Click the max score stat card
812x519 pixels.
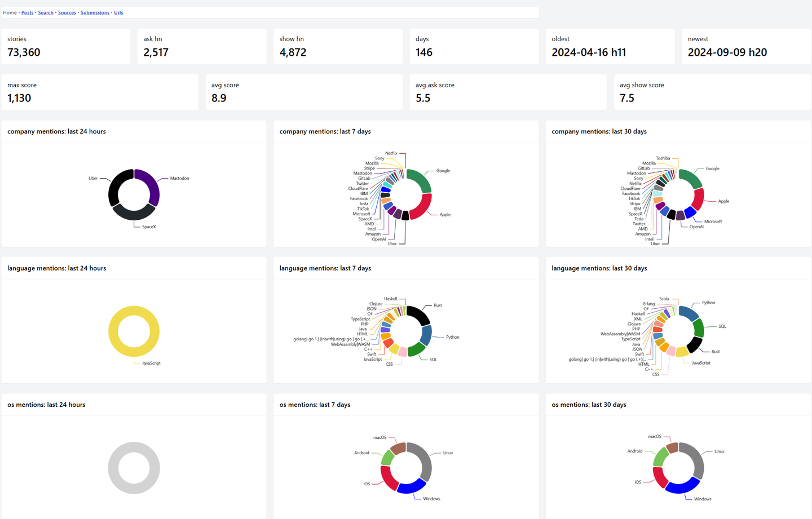coord(100,92)
